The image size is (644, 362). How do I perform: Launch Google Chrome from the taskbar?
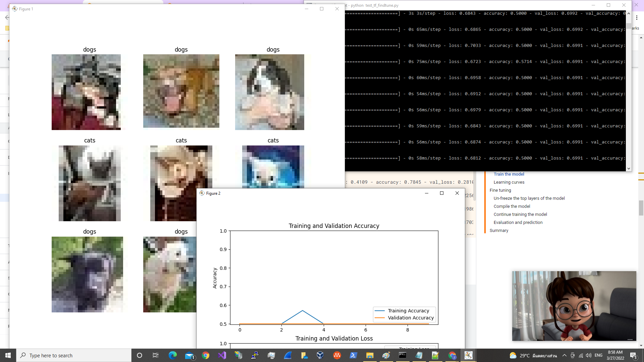(206, 355)
